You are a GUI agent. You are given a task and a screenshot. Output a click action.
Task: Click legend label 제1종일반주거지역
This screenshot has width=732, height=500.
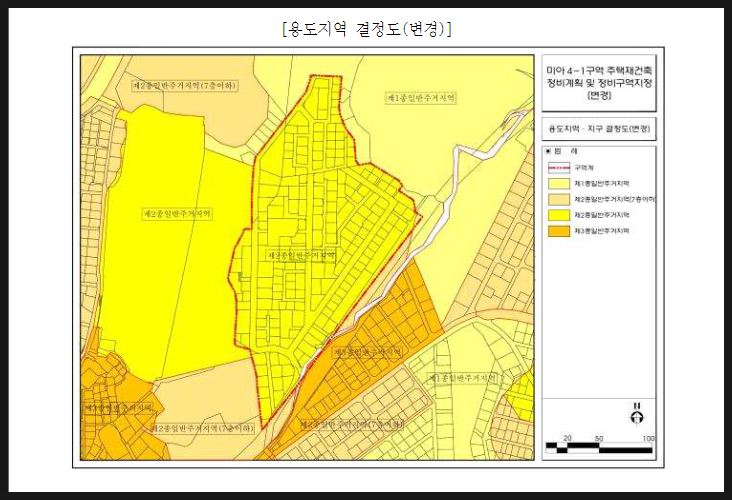[602, 183]
